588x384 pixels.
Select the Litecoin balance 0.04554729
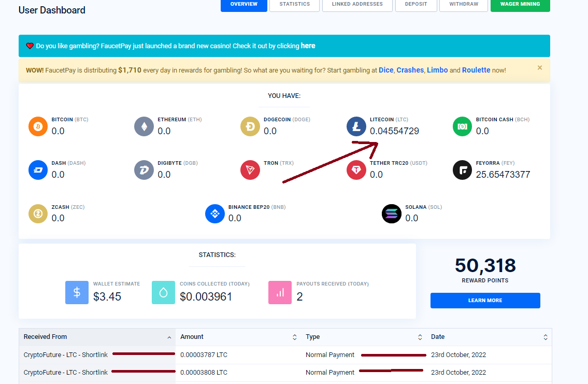click(394, 131)
